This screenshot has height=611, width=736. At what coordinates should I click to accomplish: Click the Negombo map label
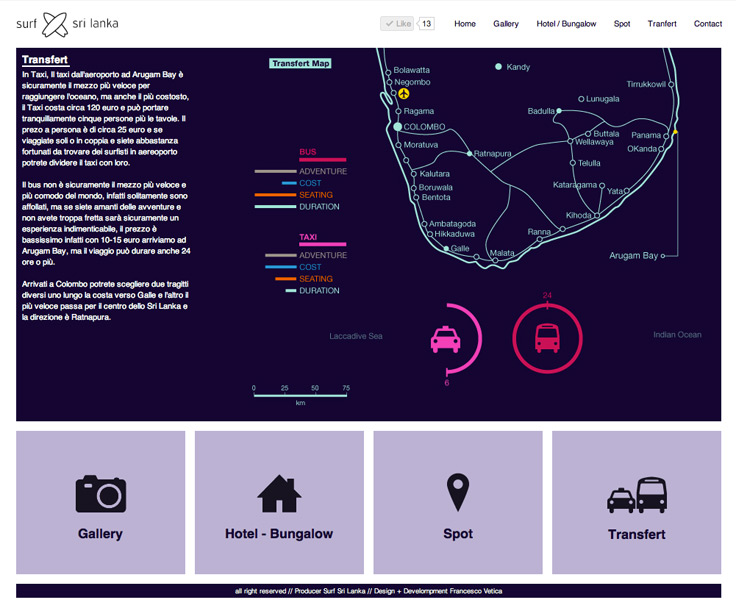[412, 82]
